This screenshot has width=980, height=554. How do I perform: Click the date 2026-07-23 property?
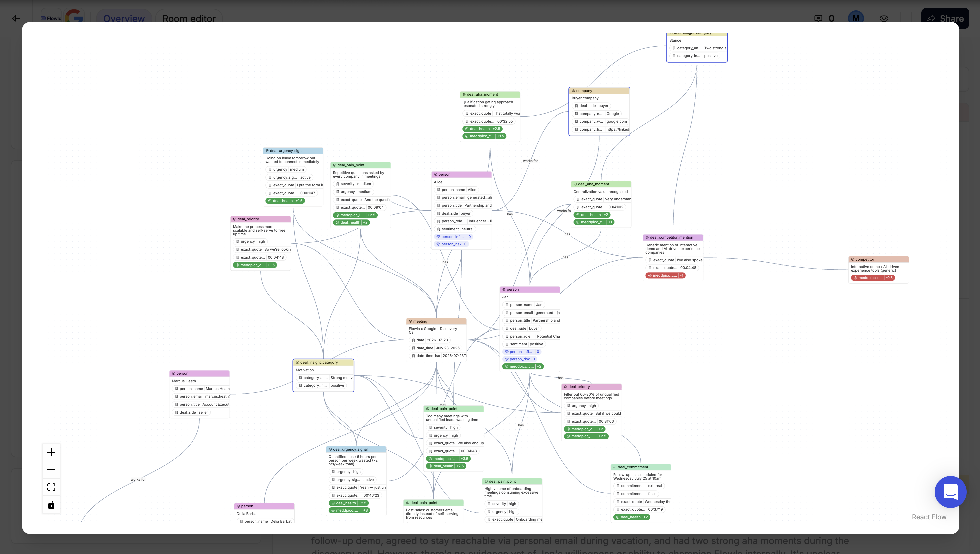(430, 340)
